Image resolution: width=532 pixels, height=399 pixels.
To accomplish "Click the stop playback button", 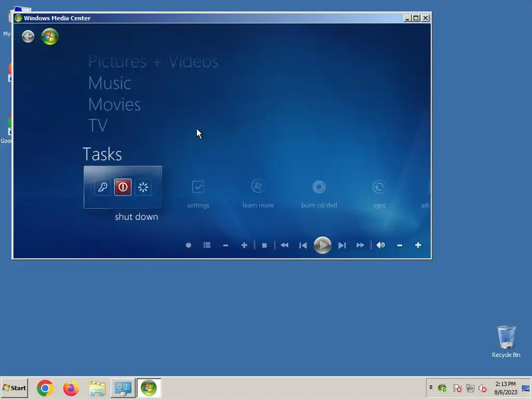I will pyautogui.click(x=264, y=245).
